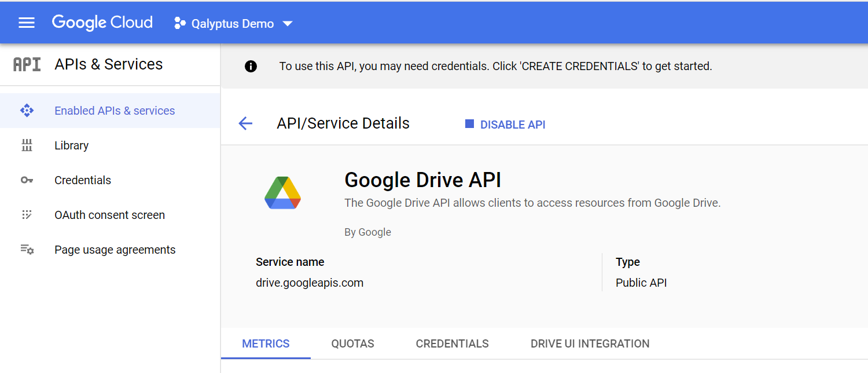Image resolution: width=868 pixels, height=373 pixels.
Task: Click the service name drive.googleapis.com
Action: pyautogui.click(x=310, y=282)
